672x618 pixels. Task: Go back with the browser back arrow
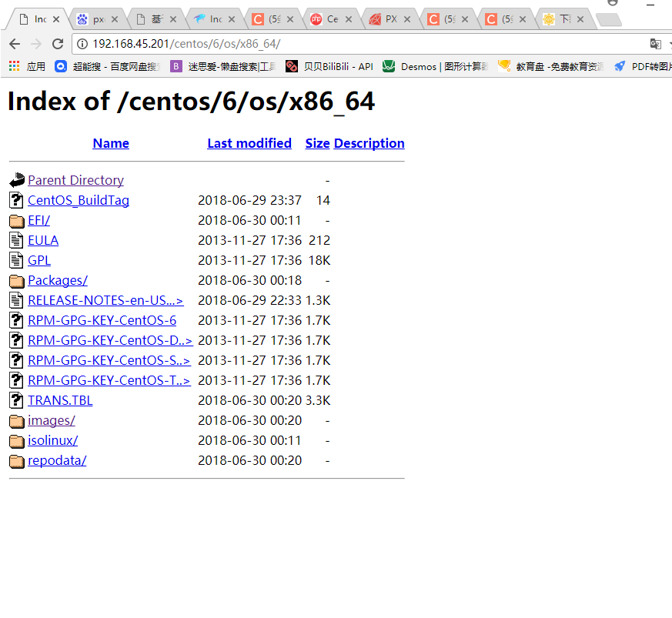pyautogui.click(x=15, y=44)
